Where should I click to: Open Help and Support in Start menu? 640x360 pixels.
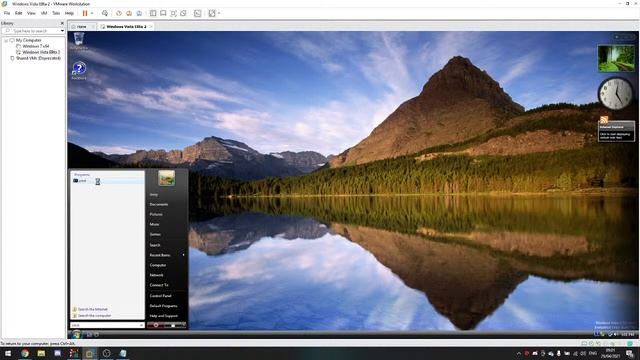pyautogui.click(x=164, y=316)
